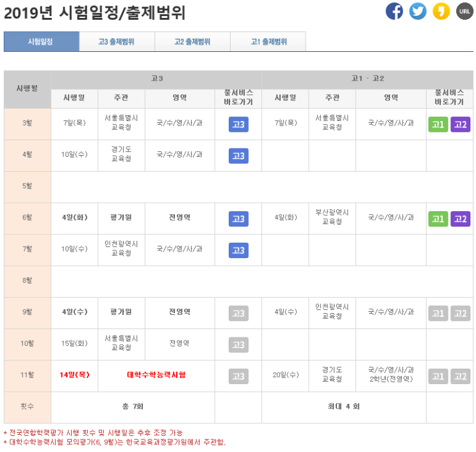Click the 최대 4 회 cell
Screen dimensions: 476x452
[x=343, y=407]
